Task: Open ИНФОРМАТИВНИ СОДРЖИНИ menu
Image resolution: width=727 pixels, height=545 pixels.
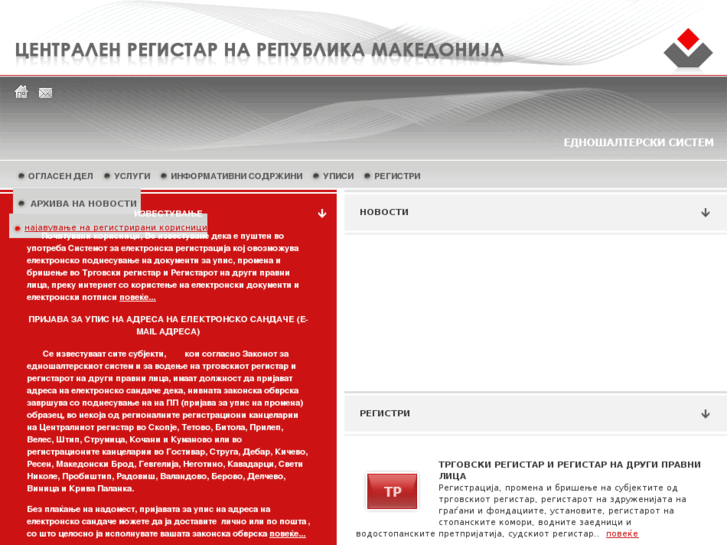Action: coord(236,176)
